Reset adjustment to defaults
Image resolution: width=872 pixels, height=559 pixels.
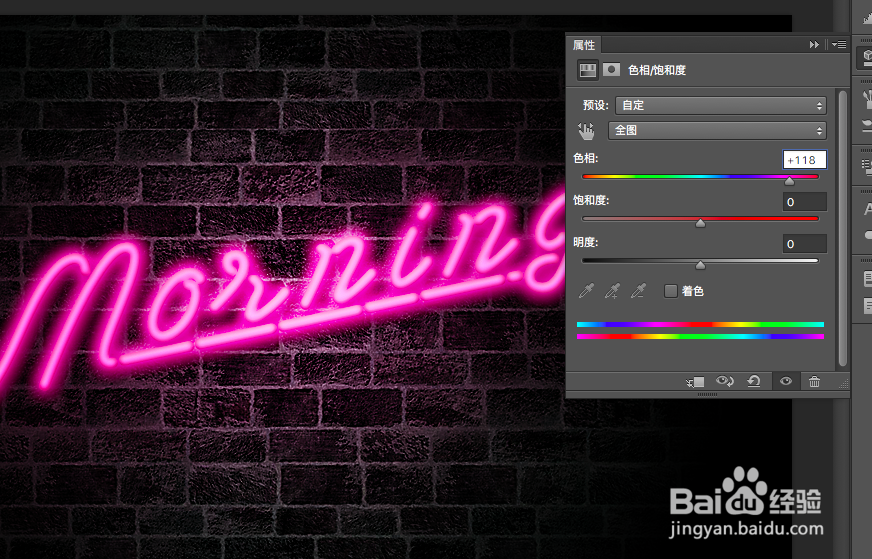tap(754, 381)
